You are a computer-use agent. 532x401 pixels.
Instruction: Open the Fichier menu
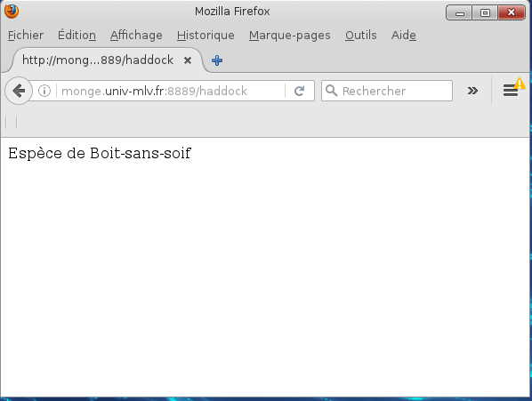26,36
